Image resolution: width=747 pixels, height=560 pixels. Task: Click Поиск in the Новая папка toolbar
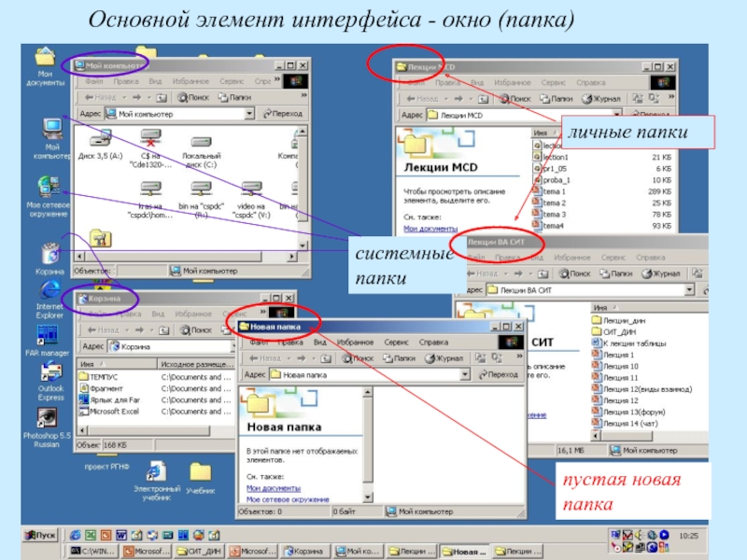358,358
